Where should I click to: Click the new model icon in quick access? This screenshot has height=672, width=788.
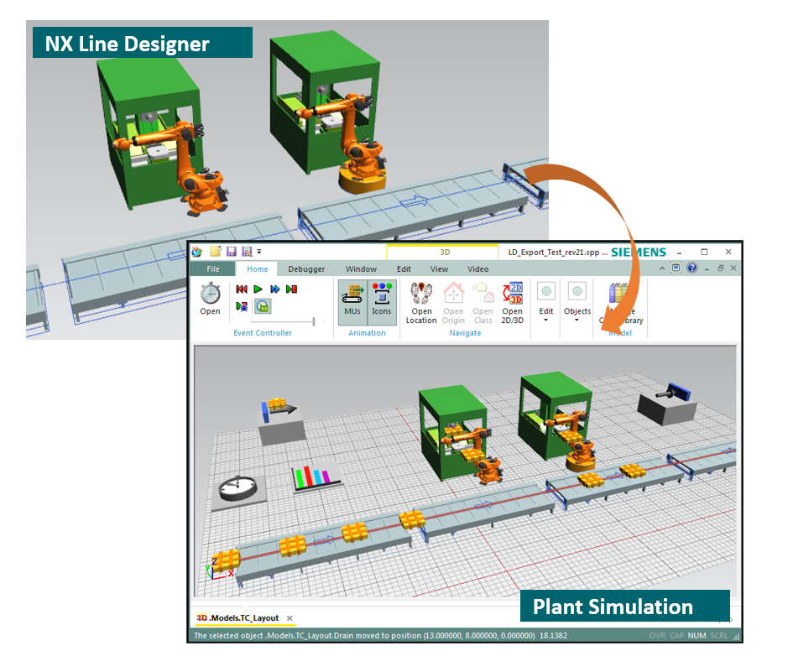(216, 252)
